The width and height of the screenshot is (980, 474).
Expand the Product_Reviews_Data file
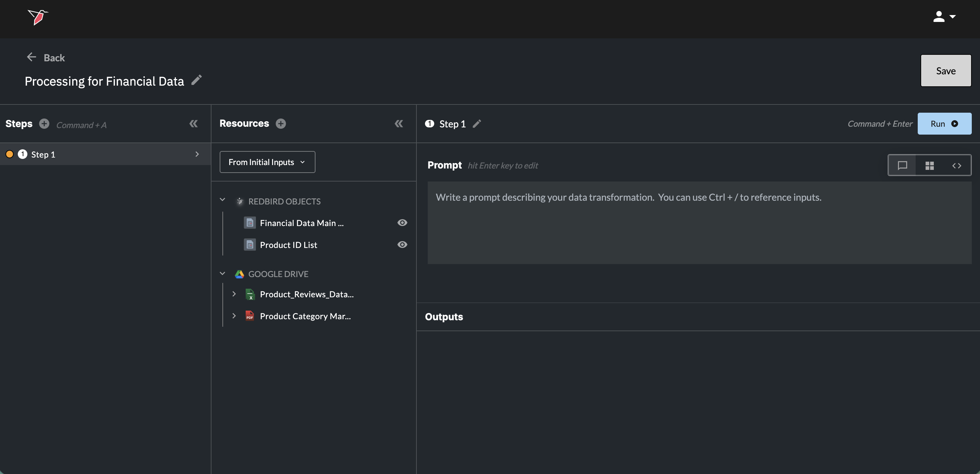234,294
